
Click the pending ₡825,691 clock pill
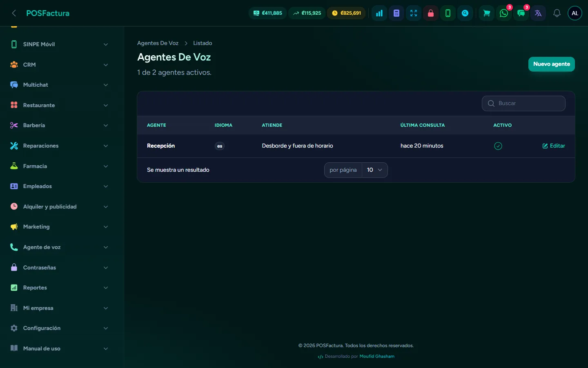[347, 13]
